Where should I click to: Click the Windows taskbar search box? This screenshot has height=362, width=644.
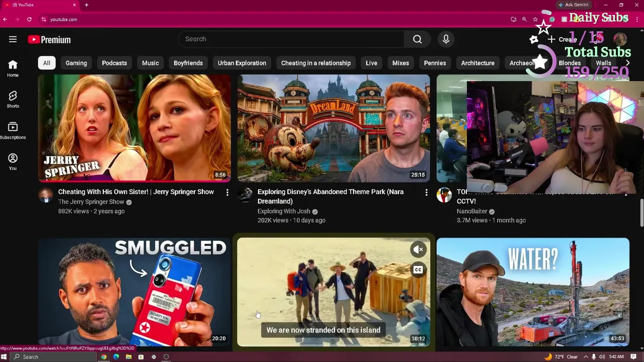click(53, 357)
